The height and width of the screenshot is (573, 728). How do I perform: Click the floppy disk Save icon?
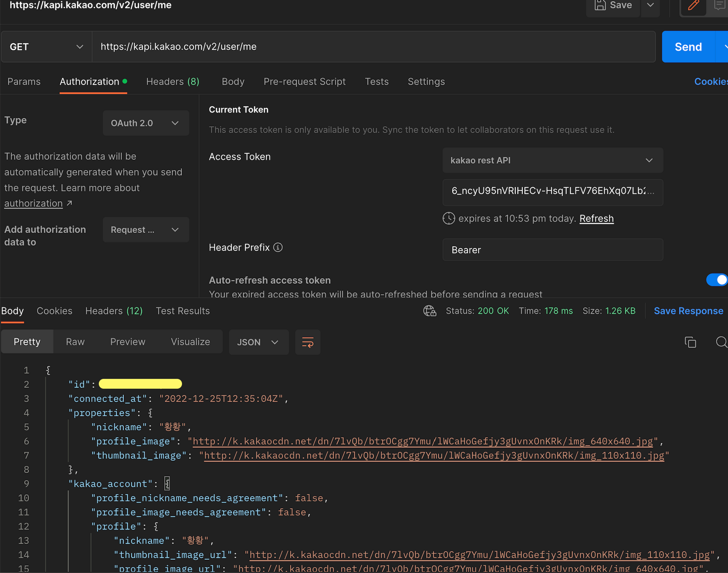click(600, 5)
